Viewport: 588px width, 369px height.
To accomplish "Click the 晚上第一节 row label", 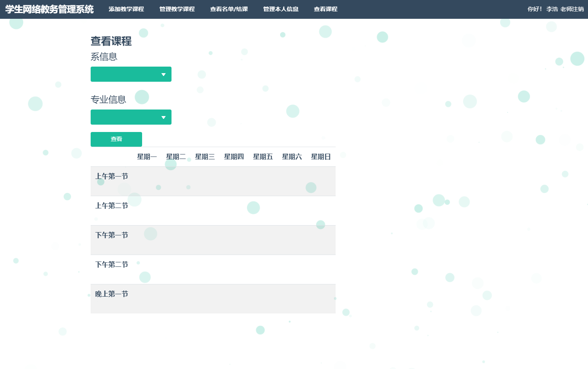I will [x=112, y=294].
